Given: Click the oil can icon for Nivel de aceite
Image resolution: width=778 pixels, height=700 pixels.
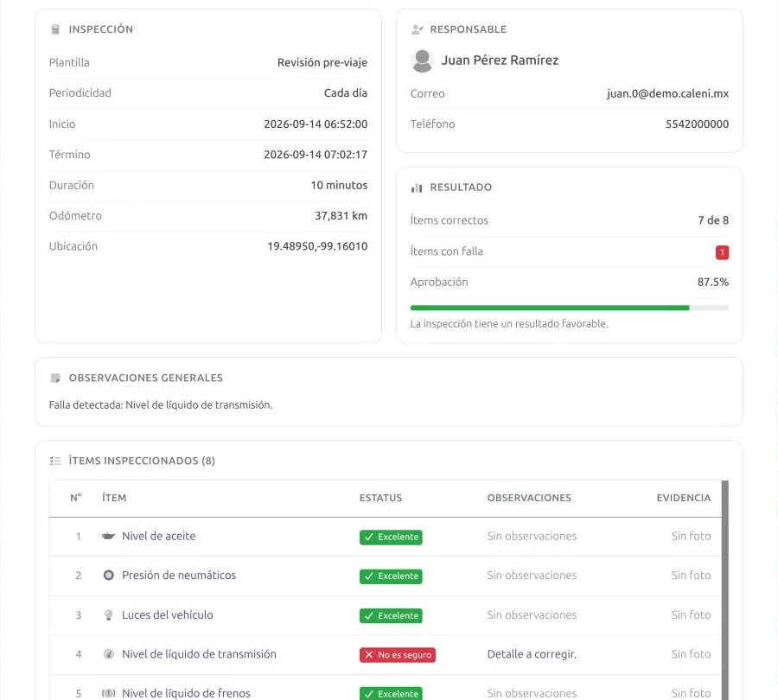Looking at the screenshot, I should (x=108, y=536).
